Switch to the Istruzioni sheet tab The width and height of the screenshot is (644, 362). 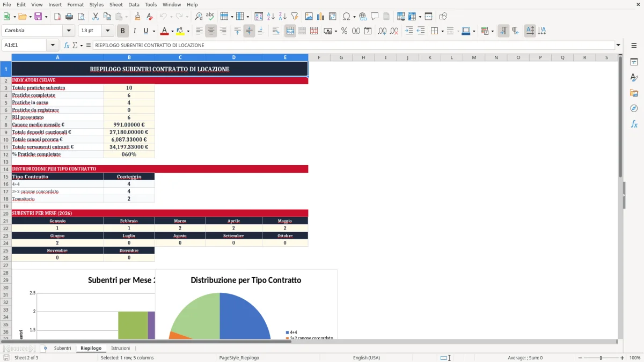click(120, 348)
